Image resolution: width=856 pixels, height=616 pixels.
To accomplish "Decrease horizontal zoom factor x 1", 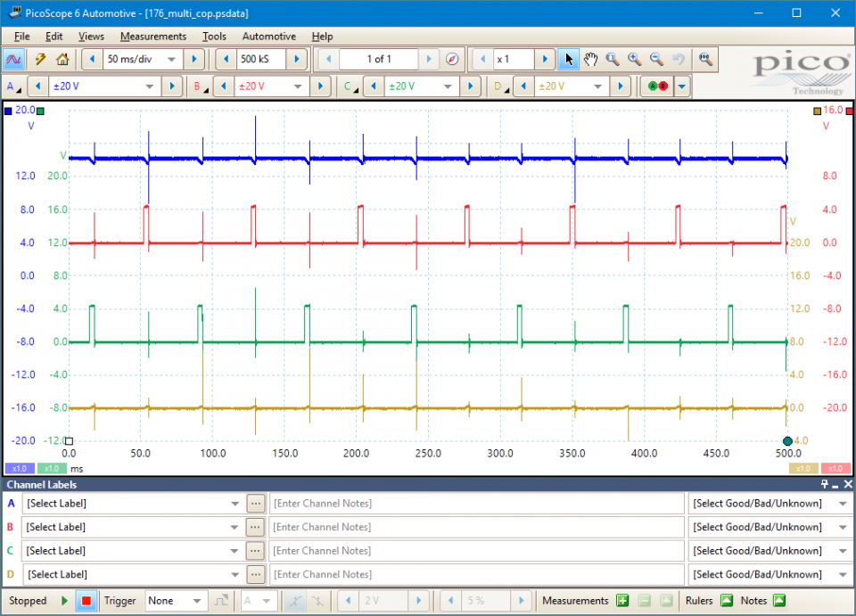I will (x=482, y=59).
